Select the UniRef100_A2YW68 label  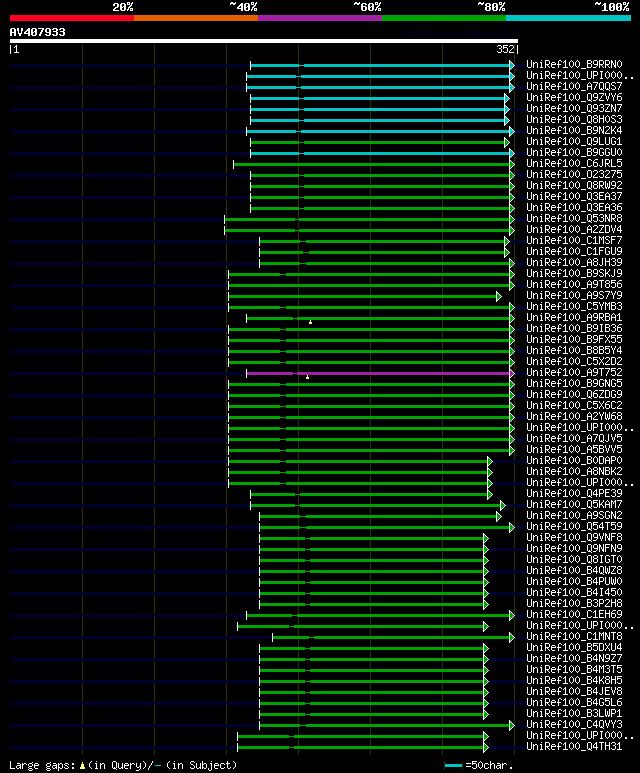[x=574, y=417]
